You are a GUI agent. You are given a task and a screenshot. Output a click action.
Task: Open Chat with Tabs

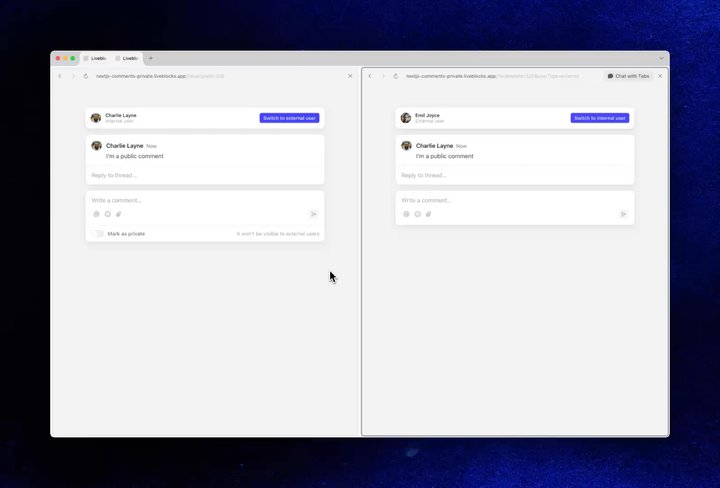click(x=628, y=76)
